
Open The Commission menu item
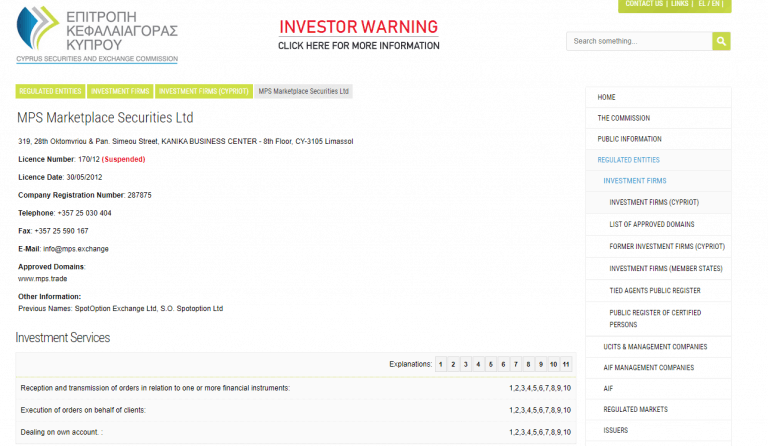pyautogui.click(x=658, y=118)
